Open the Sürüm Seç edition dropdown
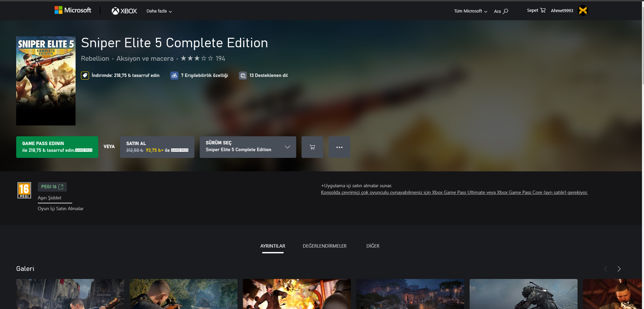 click(248, 147)
